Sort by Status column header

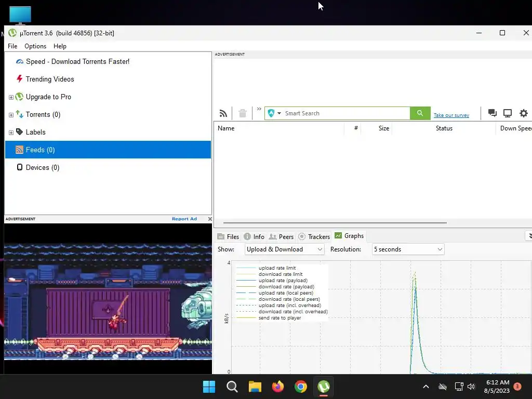pos(444,128)
